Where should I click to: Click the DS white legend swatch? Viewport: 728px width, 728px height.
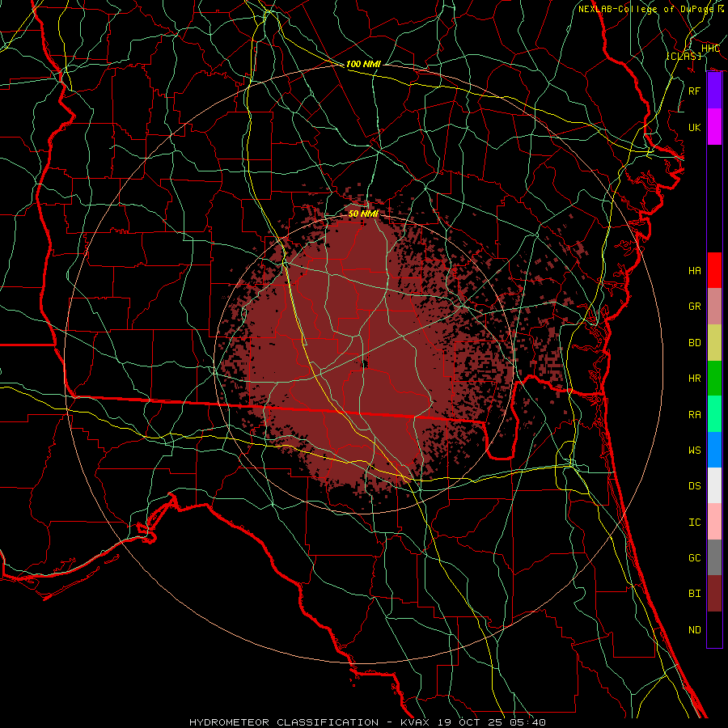714,485
